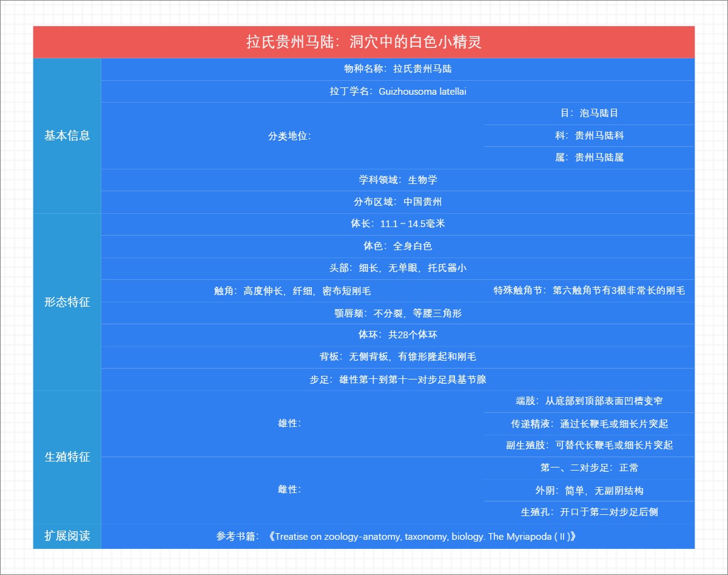The width and height of the screenshot is (728, 575).
Task: Click the 雌性 node under 生殖特征
Action: [x=290, y=490]
